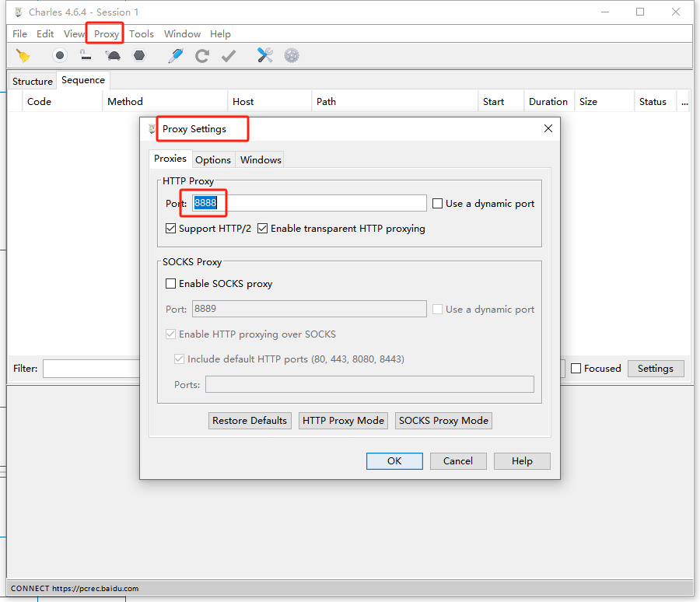Toggle SOCKS Use a dynamic port checkbox
This screenshot has width=700, height=602.
pyautogui.click(x=437, y=309)
